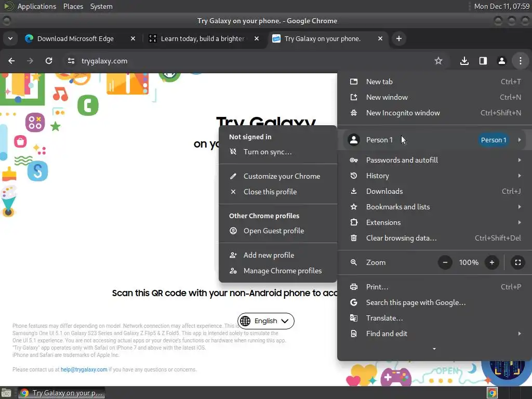Click the Other Chrome profiles header text

264,216
